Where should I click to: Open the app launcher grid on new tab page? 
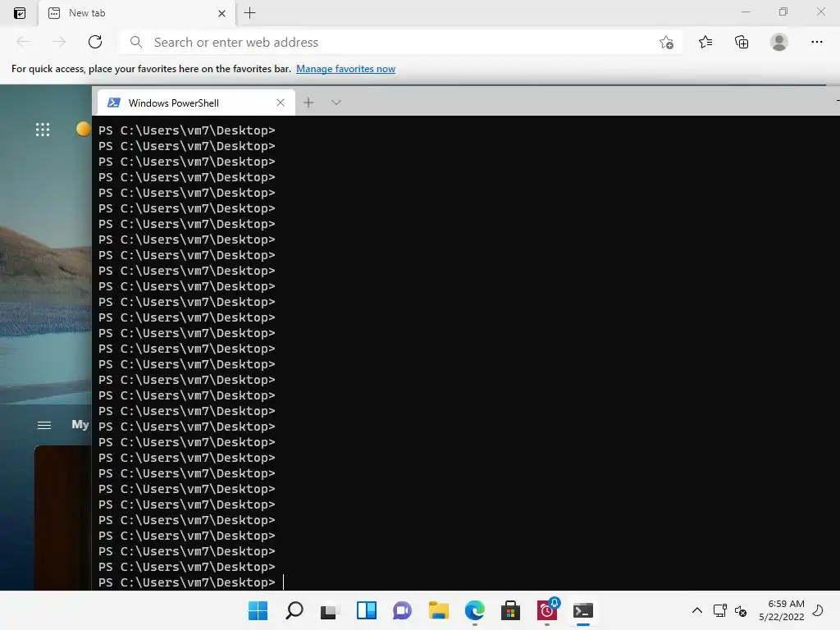[x=43, y=129]
